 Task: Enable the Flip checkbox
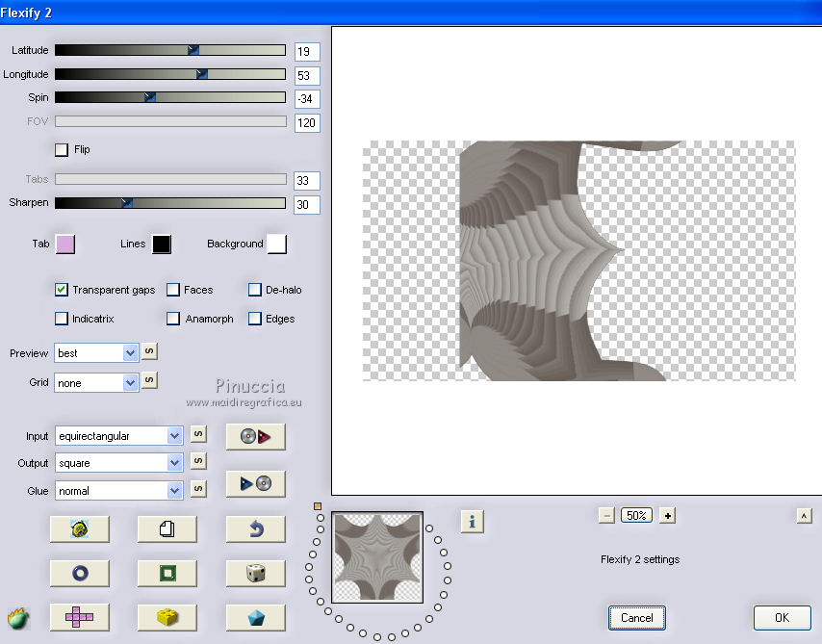(62, 150)
